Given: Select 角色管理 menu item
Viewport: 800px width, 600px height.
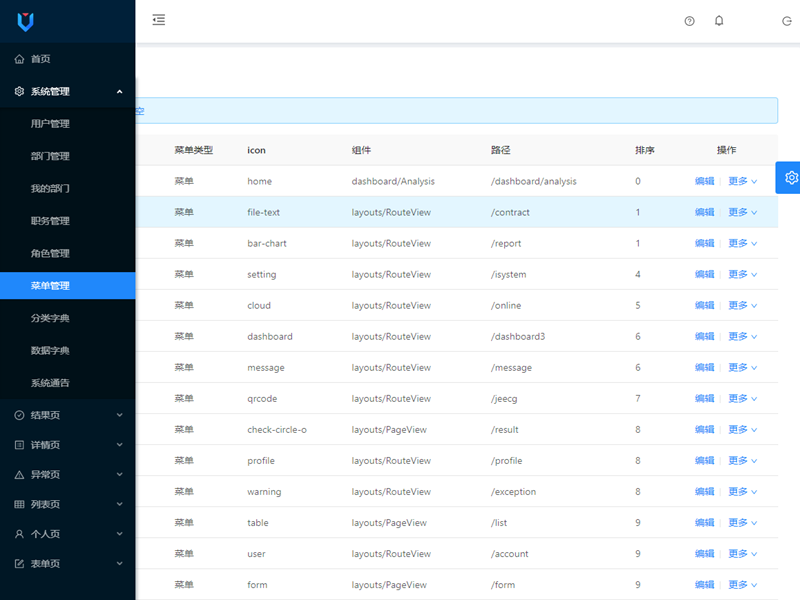Looking at the screenshot, I should pyautogui.click(x=50, y=253).
